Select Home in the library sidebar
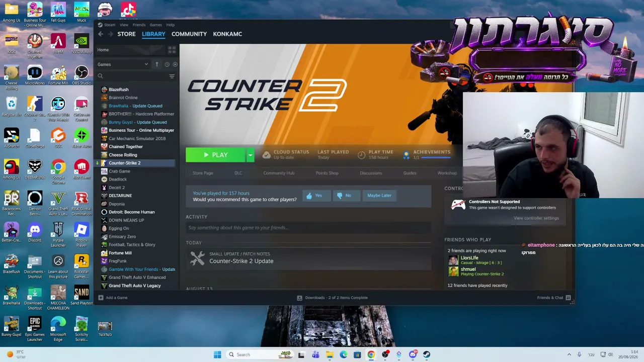The image size is (644, 362). (103, 50)
